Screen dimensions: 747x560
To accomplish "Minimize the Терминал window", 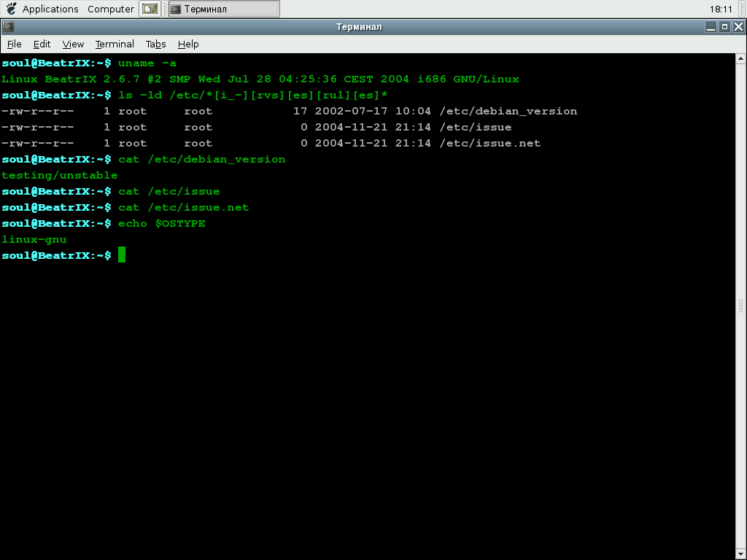I will point(711,27).
